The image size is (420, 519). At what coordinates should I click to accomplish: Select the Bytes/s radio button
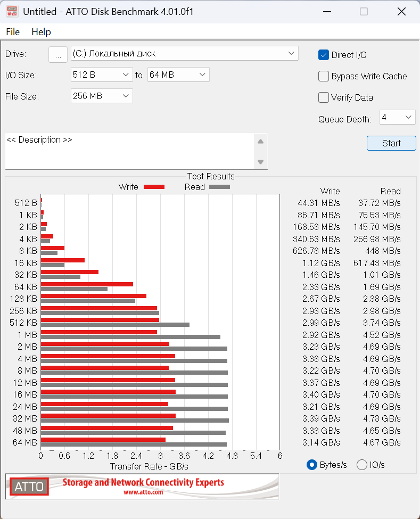click(312, 465)
